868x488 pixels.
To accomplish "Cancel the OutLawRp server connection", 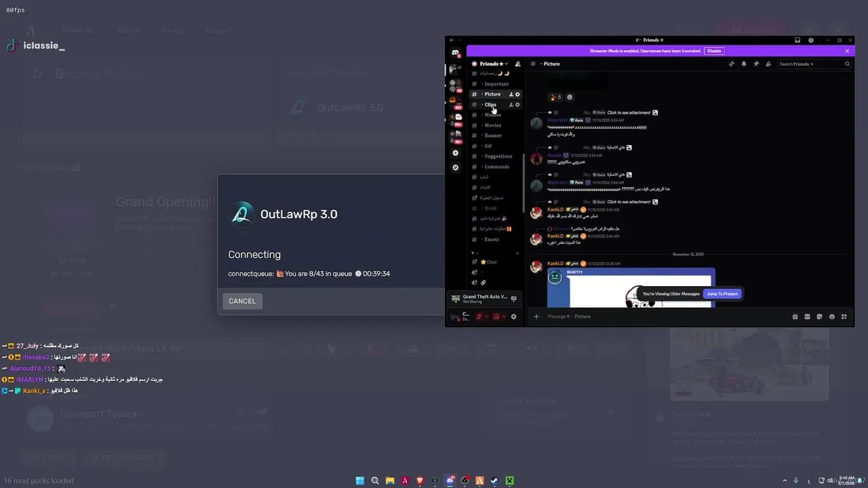I will [x=242, y=301].
